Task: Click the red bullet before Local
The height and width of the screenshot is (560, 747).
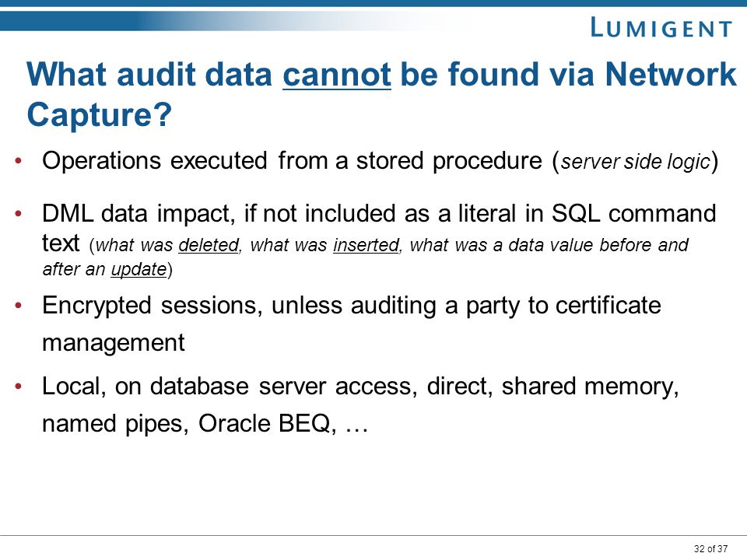Action: [19, 387]
